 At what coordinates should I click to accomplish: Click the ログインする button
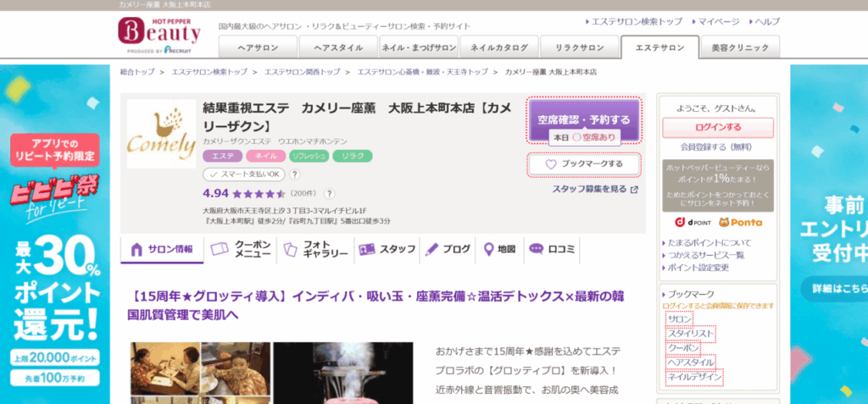pos(718,127)
